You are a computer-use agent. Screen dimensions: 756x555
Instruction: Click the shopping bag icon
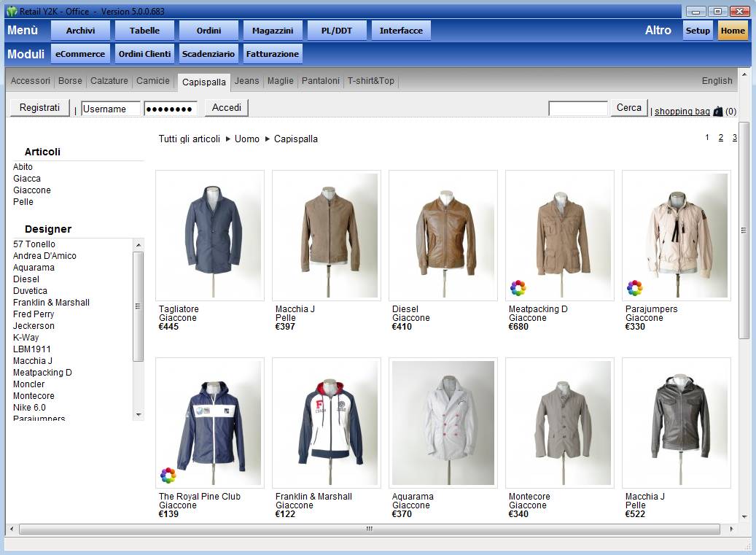(x=717, y=112)
